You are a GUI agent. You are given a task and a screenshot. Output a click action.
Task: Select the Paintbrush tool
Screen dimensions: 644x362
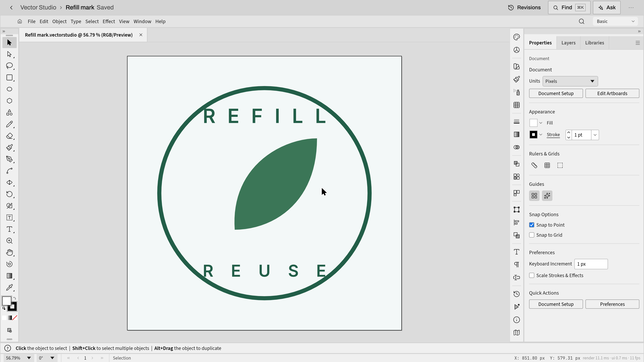tap(9, 147)
